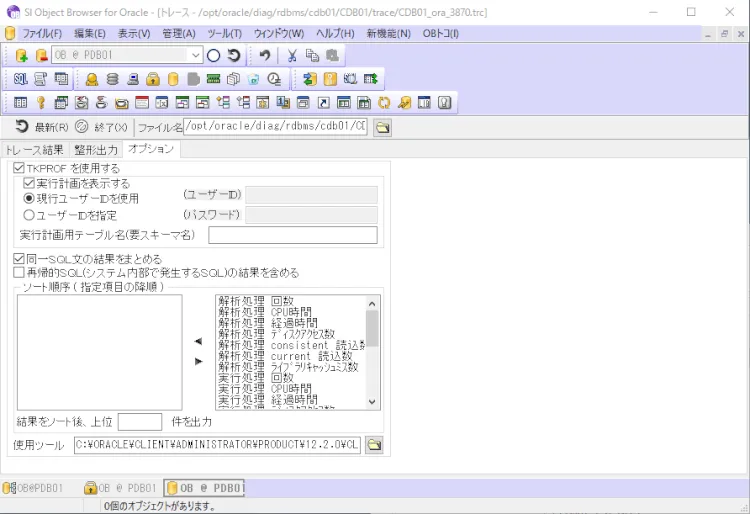Uncheck 同一SQL文の結果をまとめる
This screenshot has width=750, height=514.
coord(19,259)
